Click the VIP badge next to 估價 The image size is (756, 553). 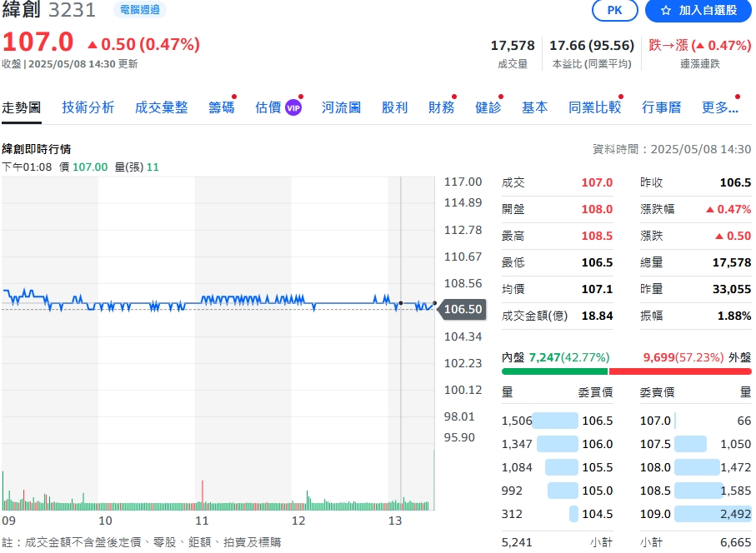[x=293, y=107]
